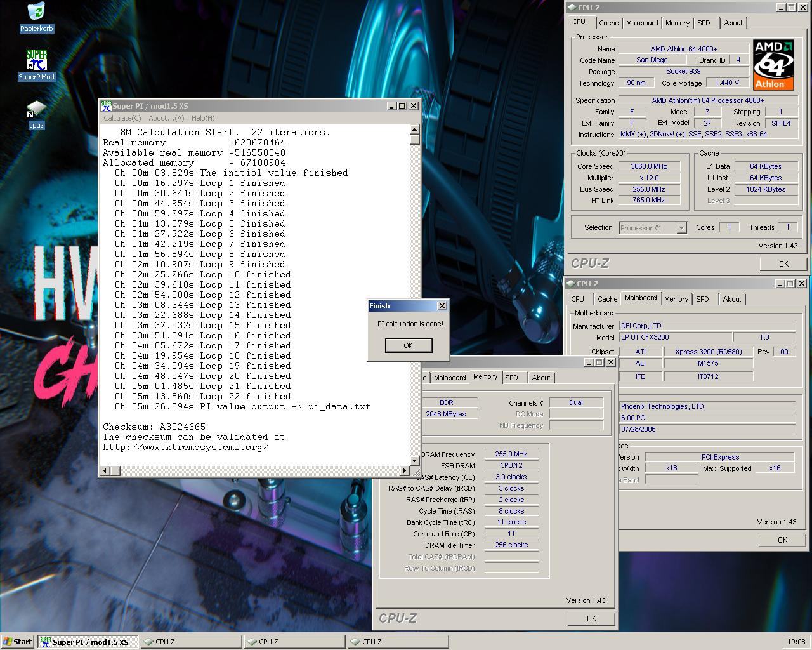
Task: Click Super PI horizontal scrollbar right arrow
Action: (x=405, y=470)
